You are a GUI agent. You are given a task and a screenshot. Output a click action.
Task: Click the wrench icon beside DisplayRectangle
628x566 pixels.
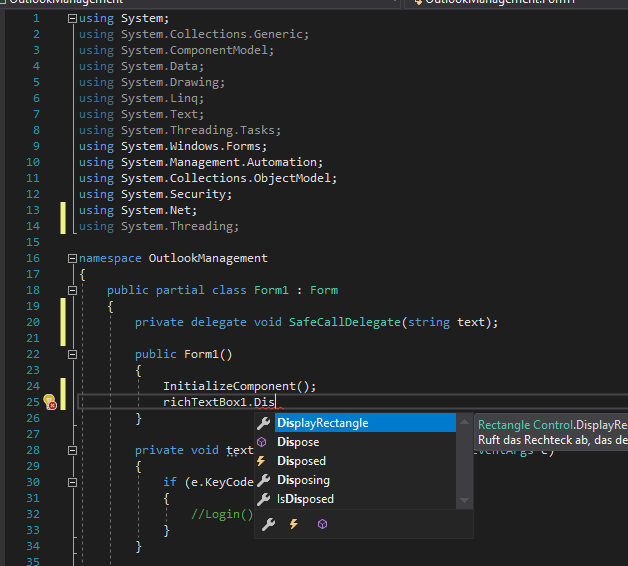click(x=264, y=423)
